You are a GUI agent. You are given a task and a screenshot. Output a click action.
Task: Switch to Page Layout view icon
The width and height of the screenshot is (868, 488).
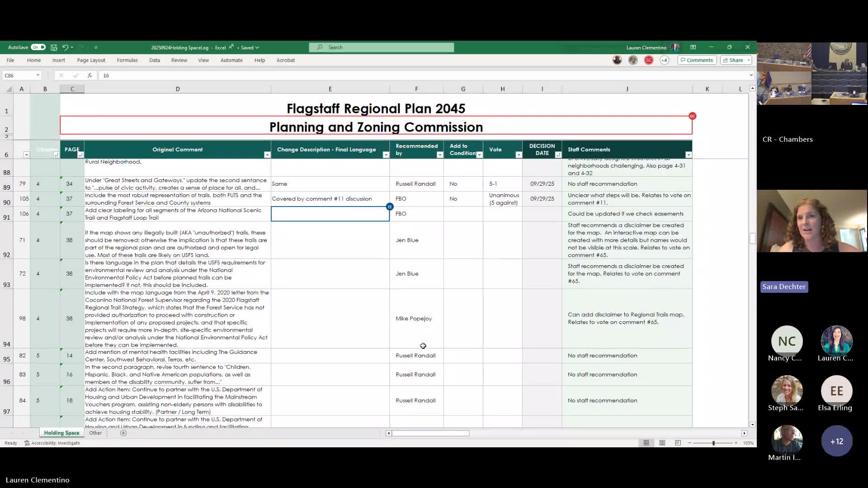coord(662,443)
